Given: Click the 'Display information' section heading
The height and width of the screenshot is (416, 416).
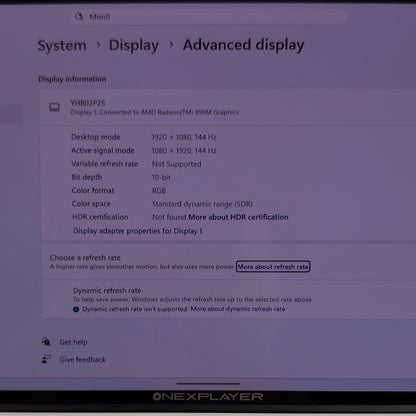Looking at the screenshot, I should [x=72, y=79].
